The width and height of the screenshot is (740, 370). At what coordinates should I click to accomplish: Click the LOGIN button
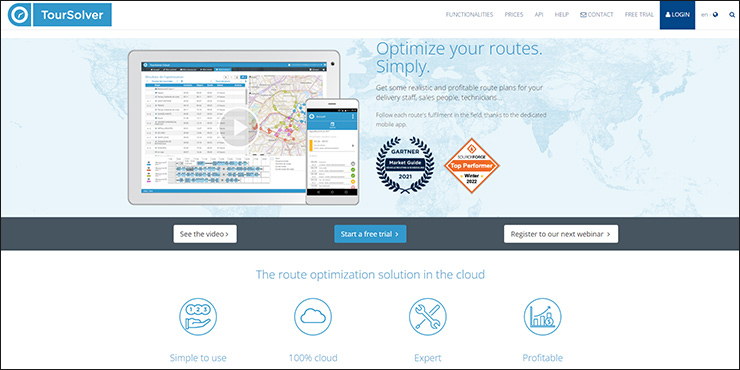[677, 15]
